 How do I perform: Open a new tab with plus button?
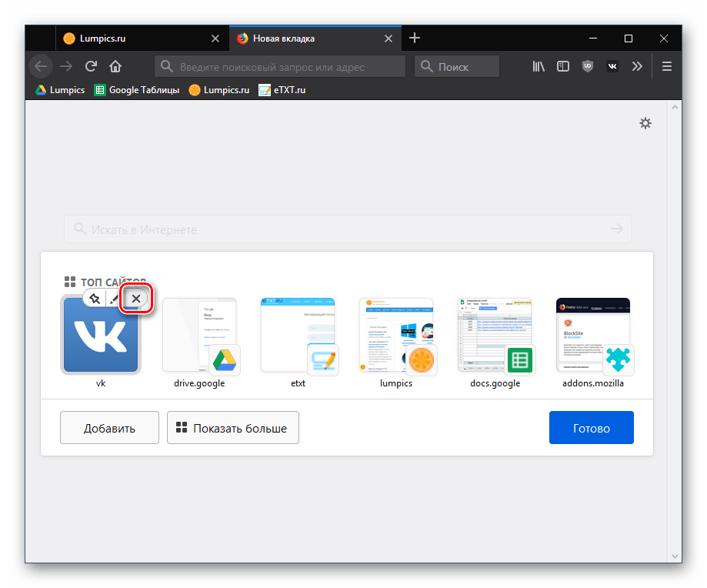415,38
